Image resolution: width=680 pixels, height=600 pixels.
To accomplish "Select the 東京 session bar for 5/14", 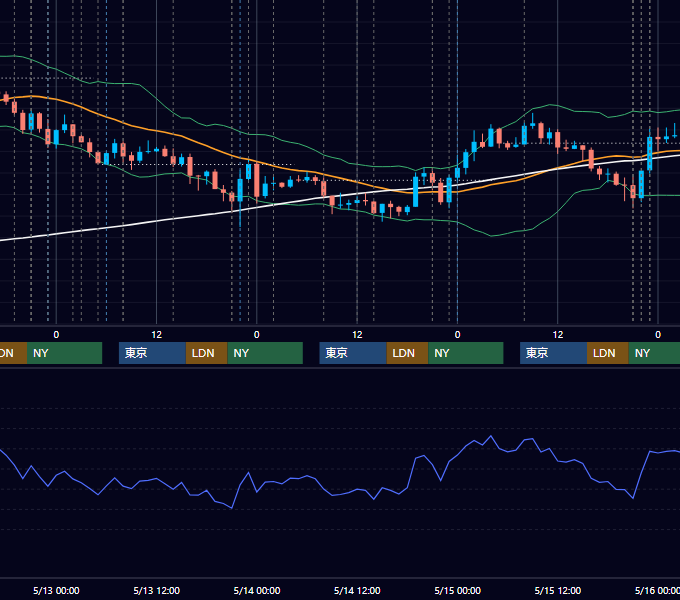I will point(353,353).
